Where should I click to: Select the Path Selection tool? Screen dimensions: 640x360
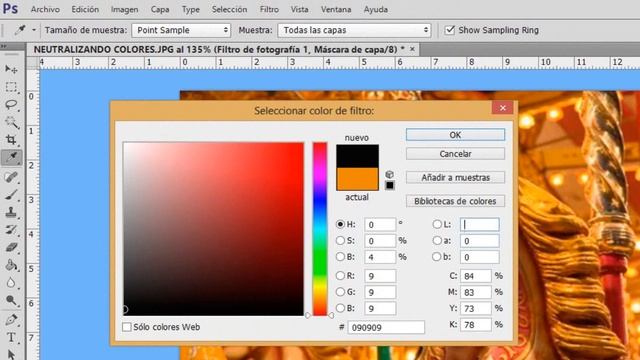(11, 354)
